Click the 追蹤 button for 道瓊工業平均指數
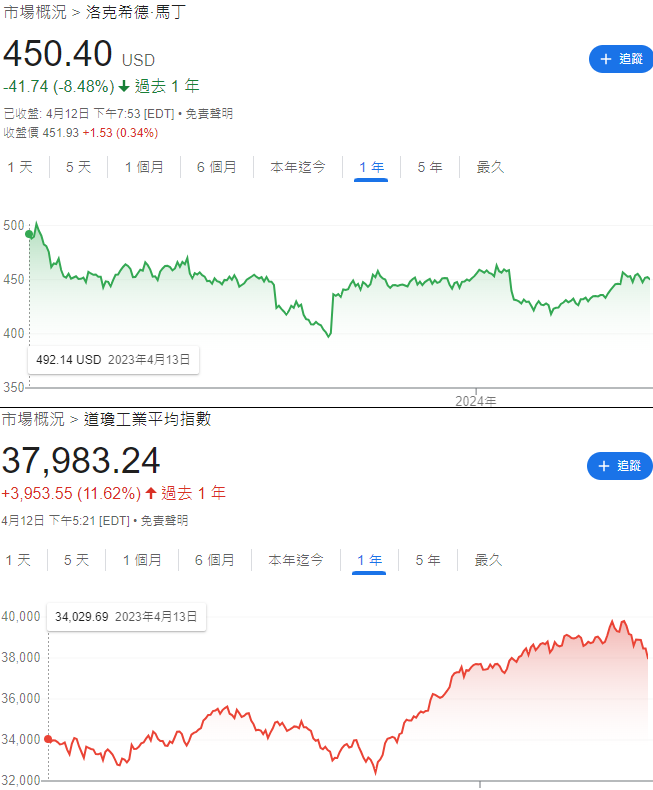This screenshot has height=790, width=653. [618, 466]
